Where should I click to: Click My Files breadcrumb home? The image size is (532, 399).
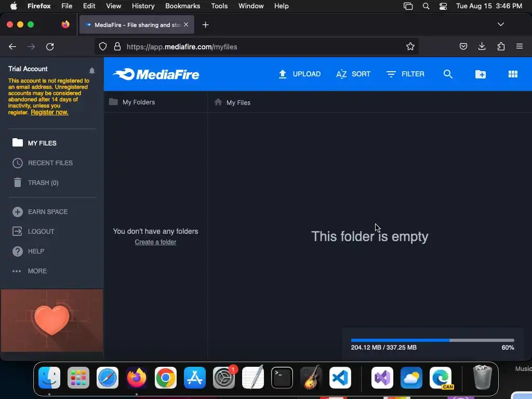coord(232,102)
